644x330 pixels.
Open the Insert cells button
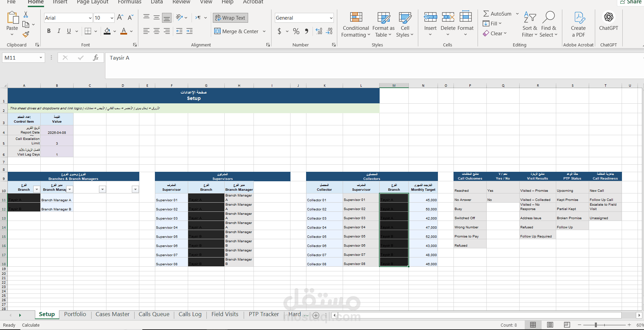pyautogui.click(x=430, y=24)
